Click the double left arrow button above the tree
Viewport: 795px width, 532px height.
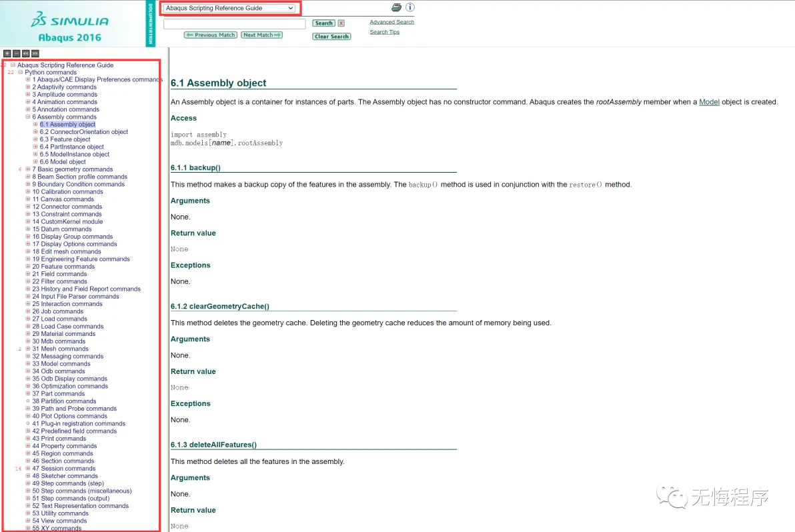point(26,53)
